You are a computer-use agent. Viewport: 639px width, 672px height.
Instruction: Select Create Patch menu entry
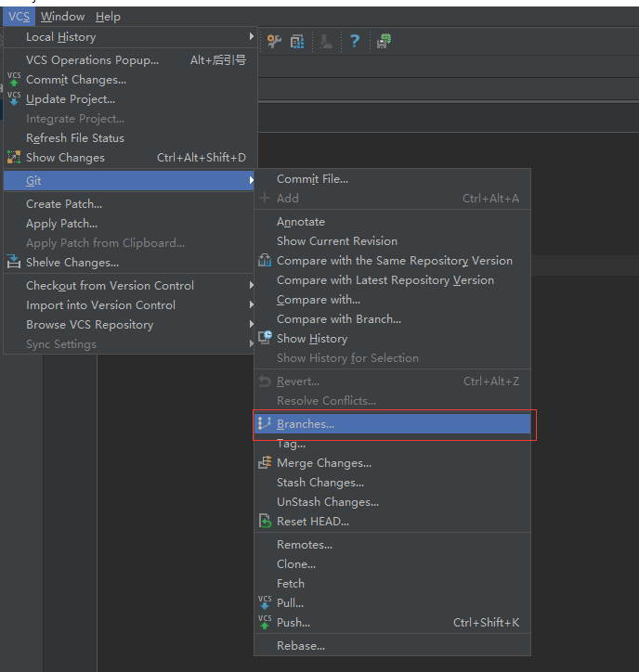point(129,204)
